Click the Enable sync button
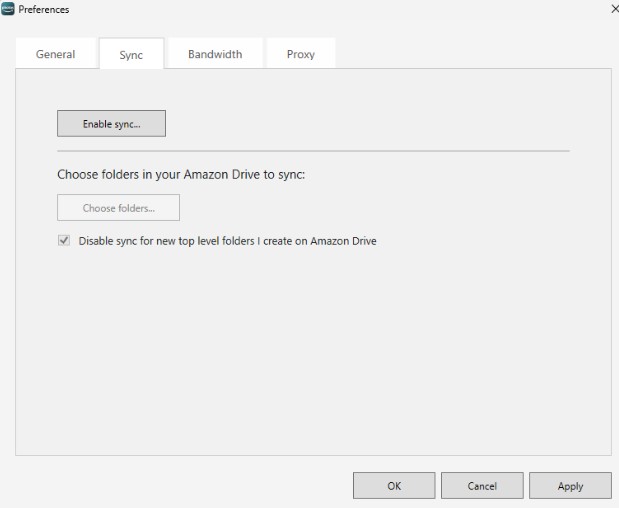Viewport: 619px width, 508px height. coord(111,124)
